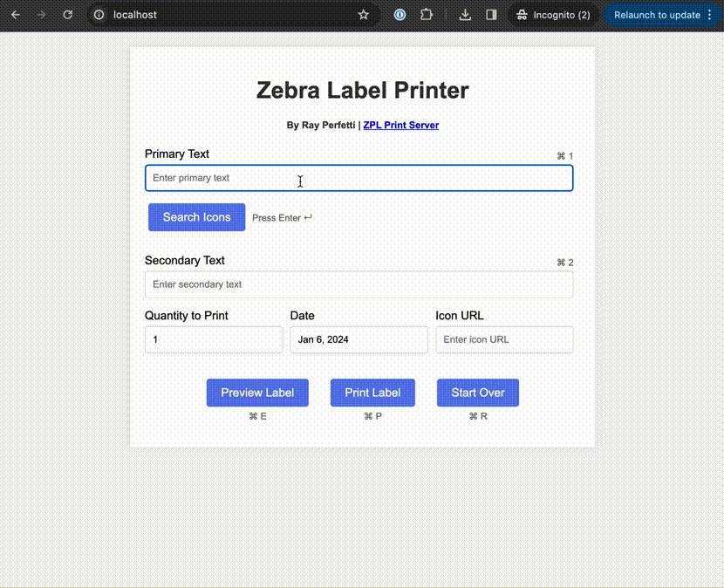Go back with the browser back arrow
724x588 pixels.
click(16, 15)
